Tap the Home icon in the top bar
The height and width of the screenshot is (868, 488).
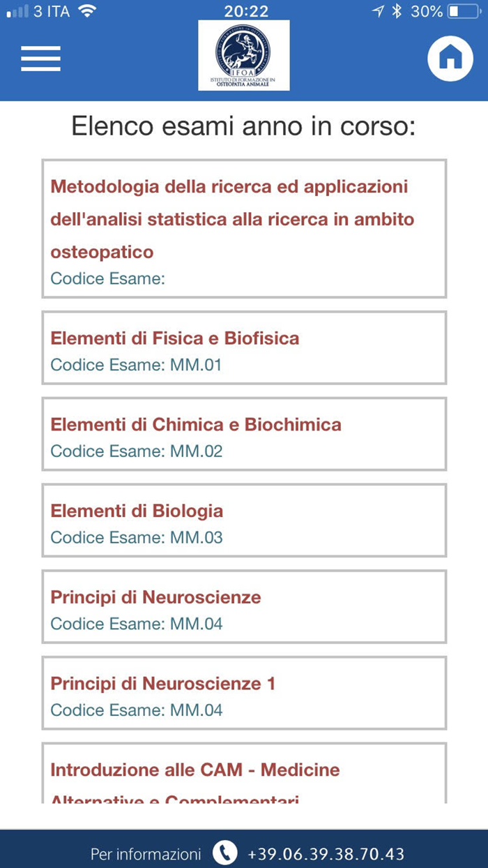450,59
